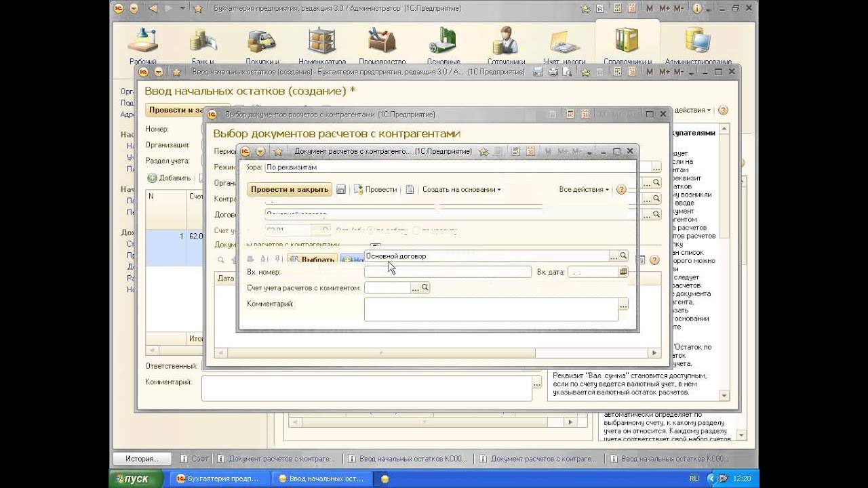Image resolution: width=868 pixels, height=488 pixels.
Task: Click the favorites star in the Документ расчетов title bar
Action: (x=277, y=151)
